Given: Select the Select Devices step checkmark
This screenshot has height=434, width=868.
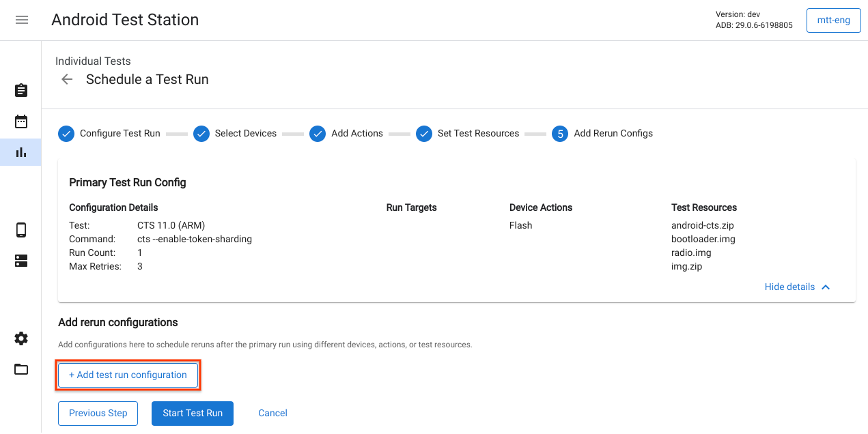Looking at the screenshot, I should tap(201, 134).
